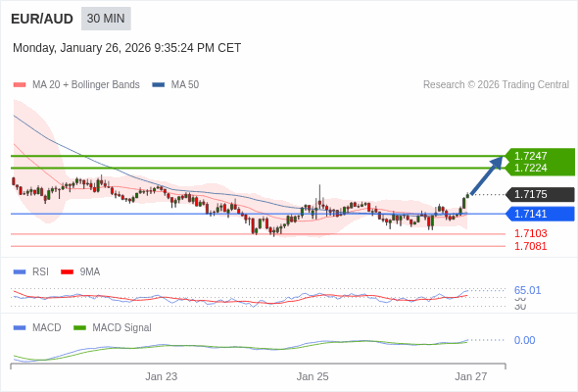Click the latest green candlestick at the chart's end
Image resolution: width=578 pixels, height=392 pixels.
click(x=467, y=195)
